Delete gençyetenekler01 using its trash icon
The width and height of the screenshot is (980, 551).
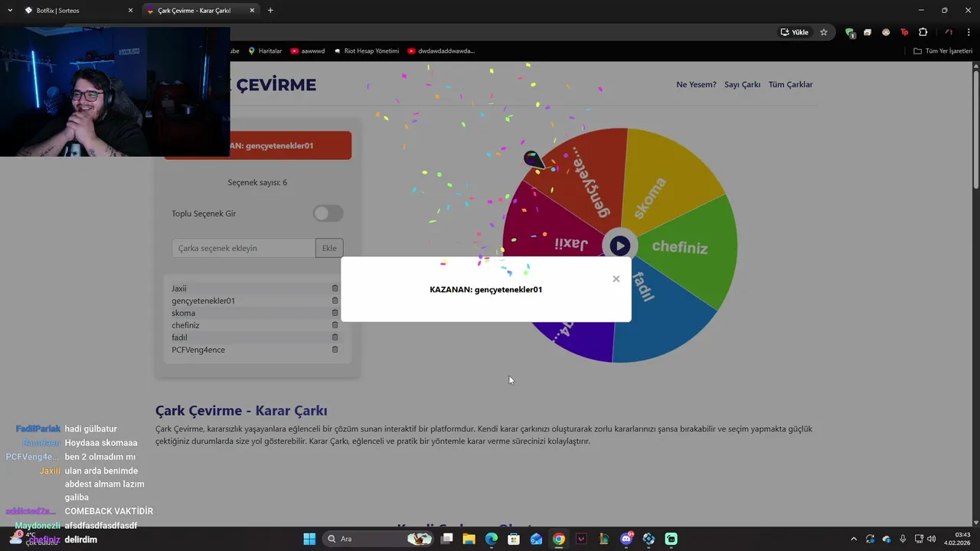pos(335,301)
